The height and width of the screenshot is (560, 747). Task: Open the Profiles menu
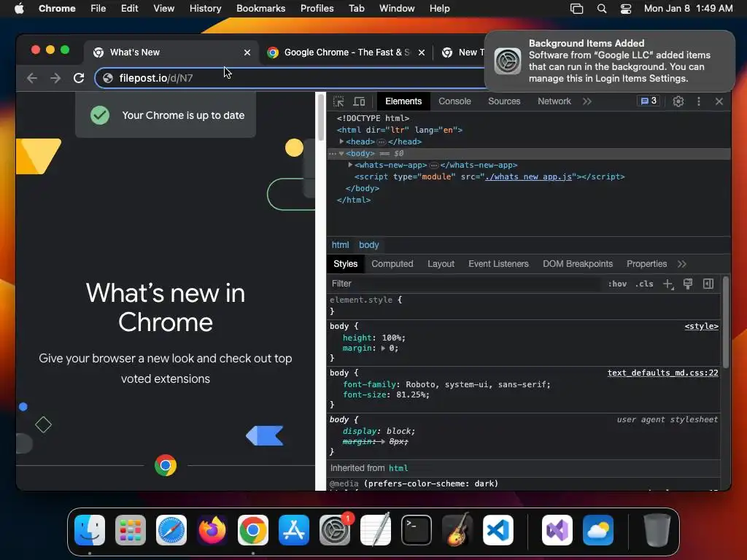317,9
